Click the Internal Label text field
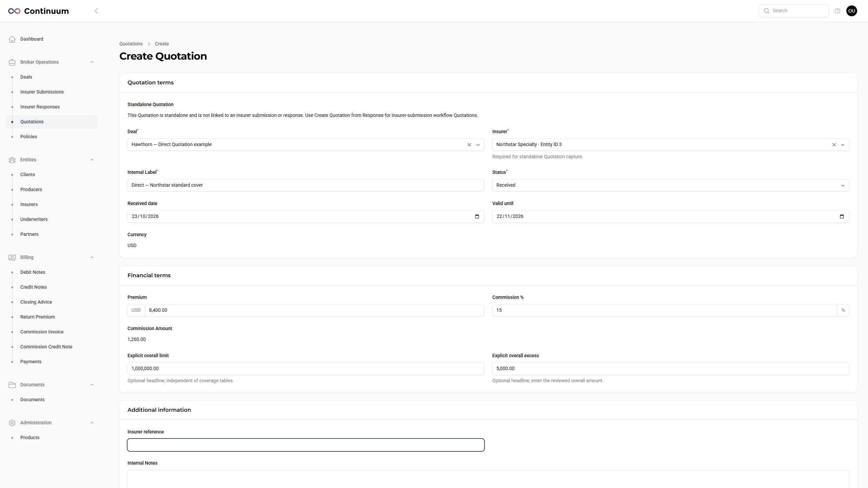Screen dimensions: 868x488 tap(306, 185)
